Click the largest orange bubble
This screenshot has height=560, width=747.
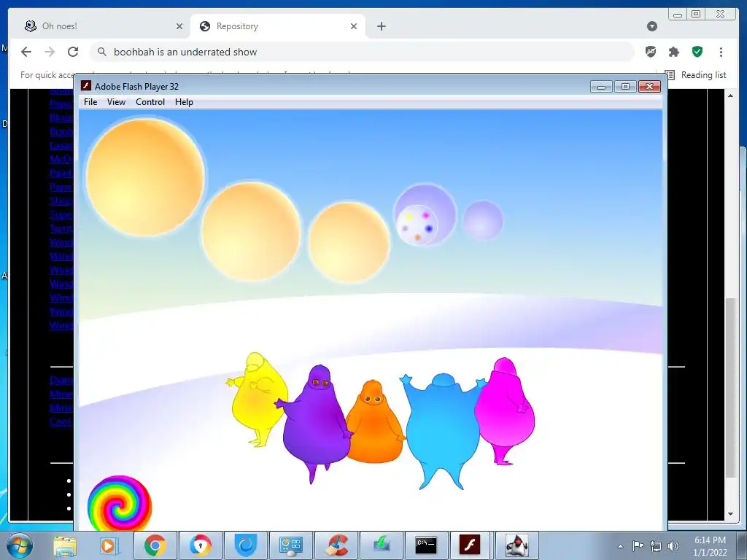(x=145, y=177)
